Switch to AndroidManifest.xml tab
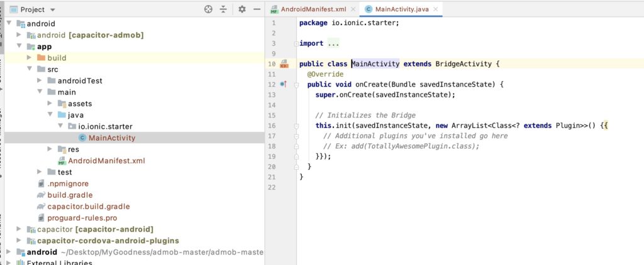 click(314, 9)
